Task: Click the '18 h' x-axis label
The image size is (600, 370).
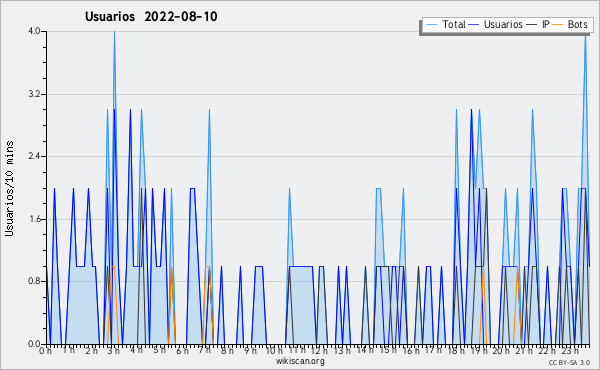Action: 457,351
